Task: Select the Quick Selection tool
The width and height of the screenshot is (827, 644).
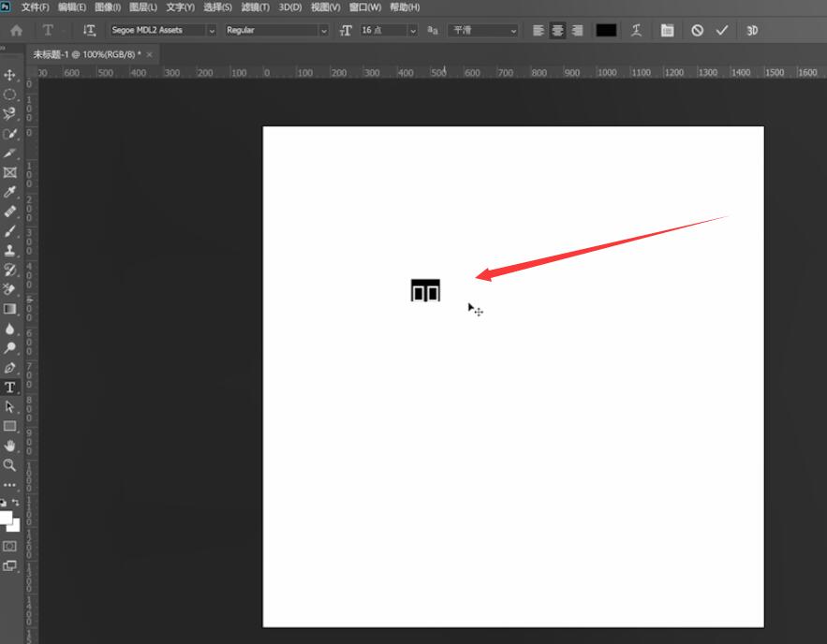Action: (9, 134)
